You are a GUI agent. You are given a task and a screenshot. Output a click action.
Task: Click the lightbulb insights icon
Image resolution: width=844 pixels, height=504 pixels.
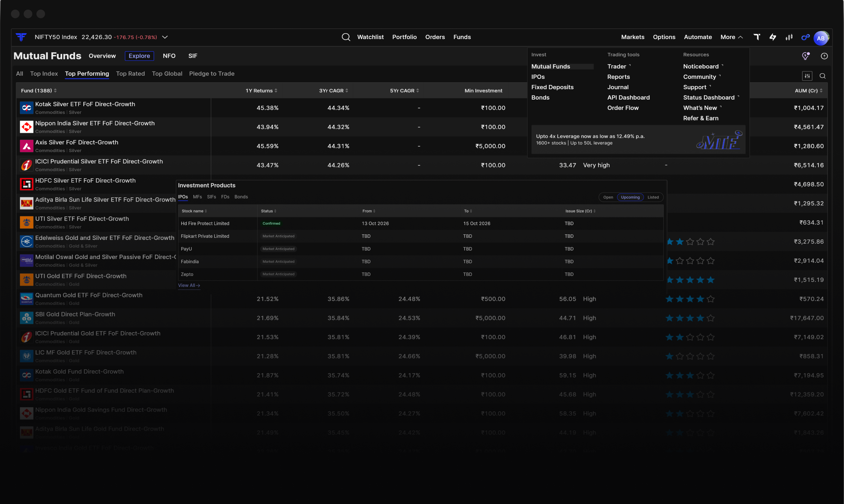pyautogui.click(x=806, y=56)
